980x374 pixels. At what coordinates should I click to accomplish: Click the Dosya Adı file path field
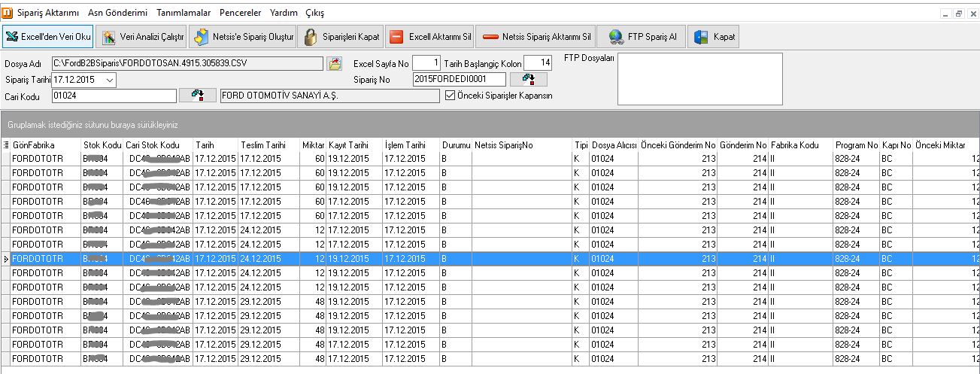187,64
